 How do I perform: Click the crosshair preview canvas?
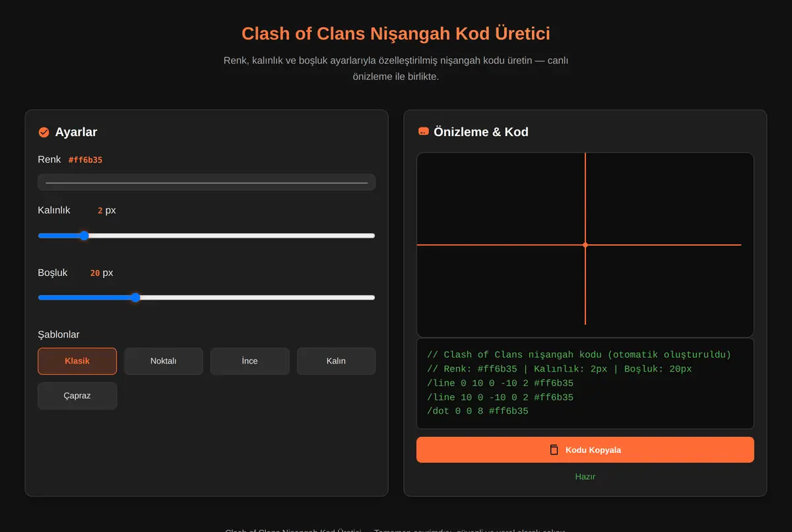point(585,245)
